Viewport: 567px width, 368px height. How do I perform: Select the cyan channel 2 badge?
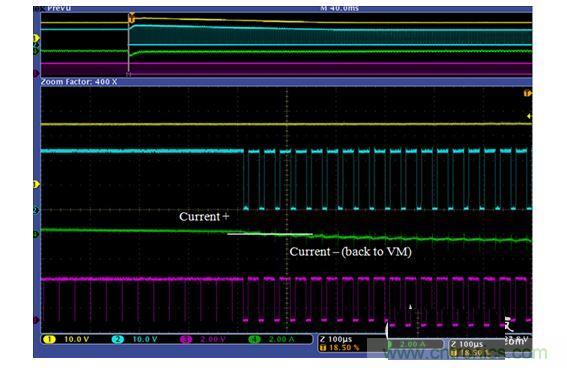click(x=118, y=339)
